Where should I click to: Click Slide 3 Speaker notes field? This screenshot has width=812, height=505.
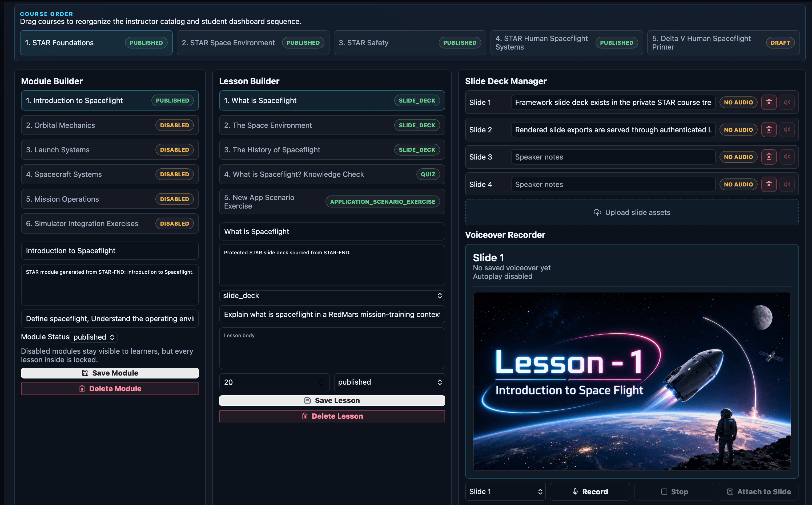click(x=613, y=157)
